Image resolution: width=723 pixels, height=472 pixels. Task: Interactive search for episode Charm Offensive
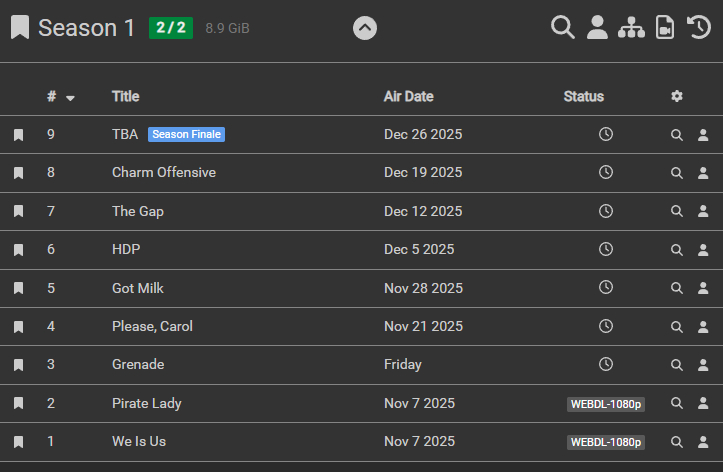(702, 173)
